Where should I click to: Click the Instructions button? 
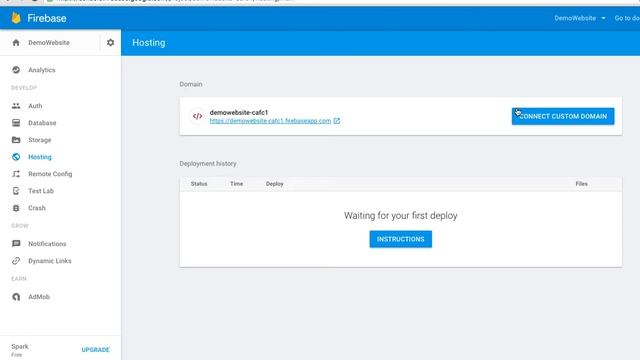tap(400, 239)
